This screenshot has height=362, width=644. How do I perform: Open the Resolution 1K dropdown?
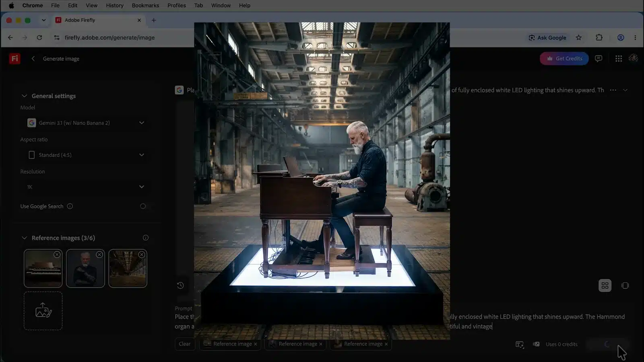tap(86, 187)
